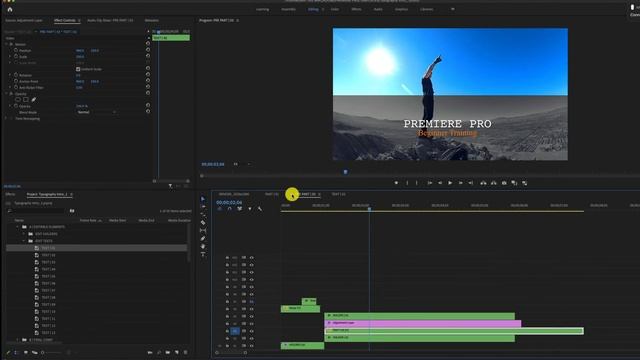Switch to the Effects panel tab
Screen dimensions: 640x360
pos(10,194)
